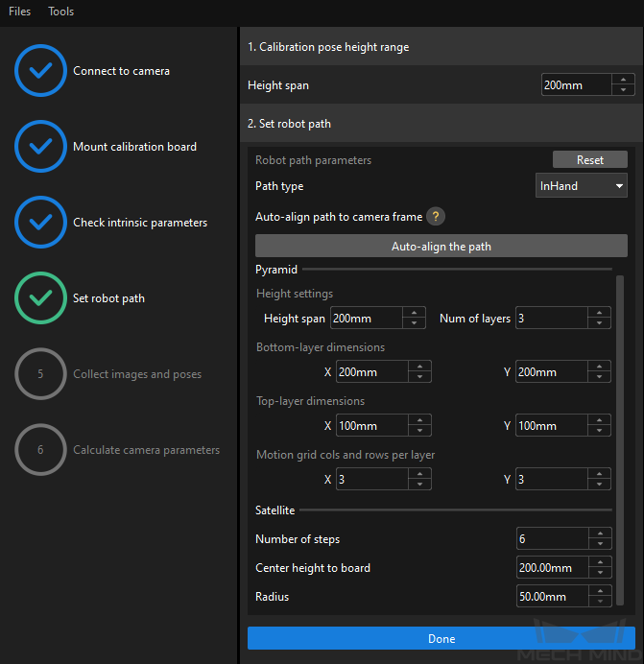Viewport: 644px width, 664px height.
Task: Open the Path type InHand dropdown
Action: click(x=582, y=185)
